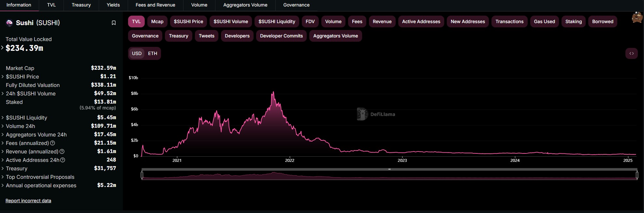644x213 pixels.
Task: Show Gas Used on chart
Action: pos(544,21)
